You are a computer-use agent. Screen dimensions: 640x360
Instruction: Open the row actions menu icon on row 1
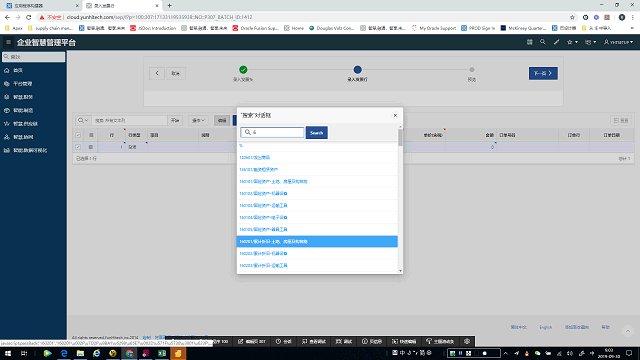[91, 147]
